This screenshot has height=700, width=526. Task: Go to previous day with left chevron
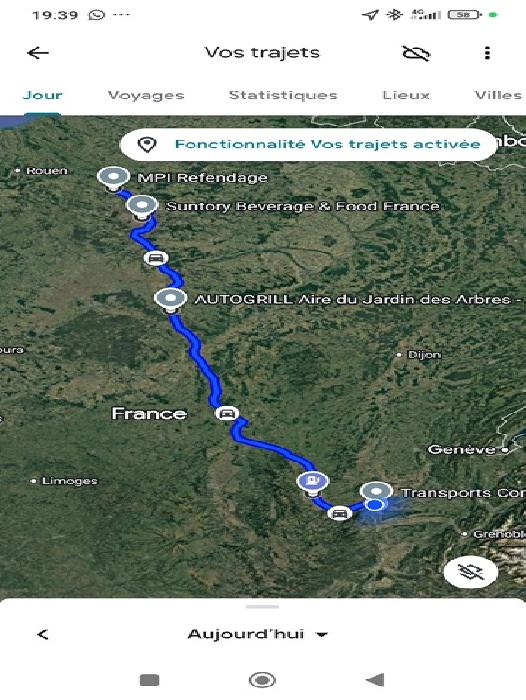[43, 634]
